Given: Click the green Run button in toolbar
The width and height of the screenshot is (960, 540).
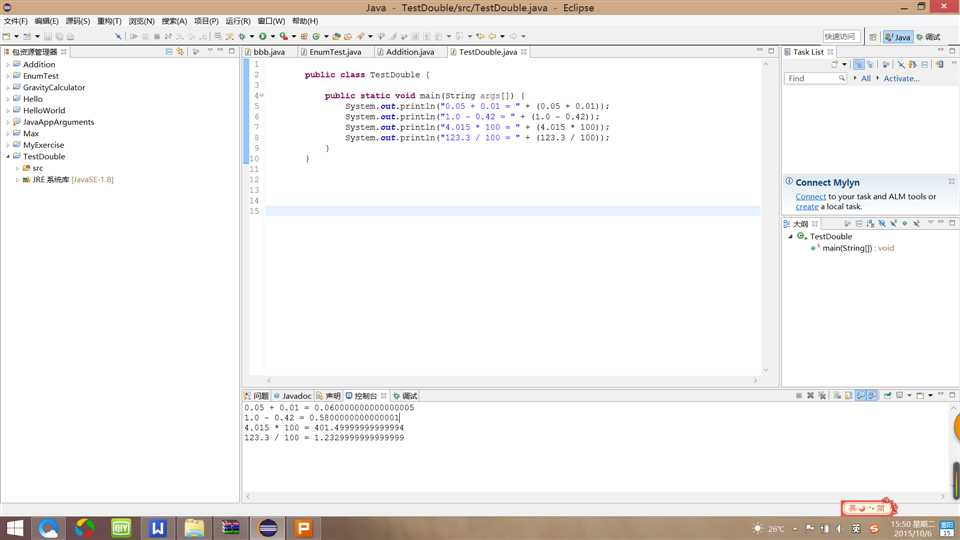Looking at the screenshot, I should click(x=263, y=36).
